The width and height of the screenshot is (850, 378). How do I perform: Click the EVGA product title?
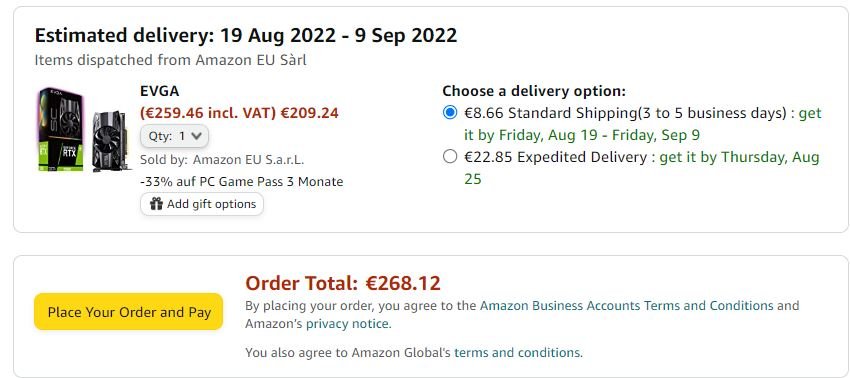pos(159,91)
